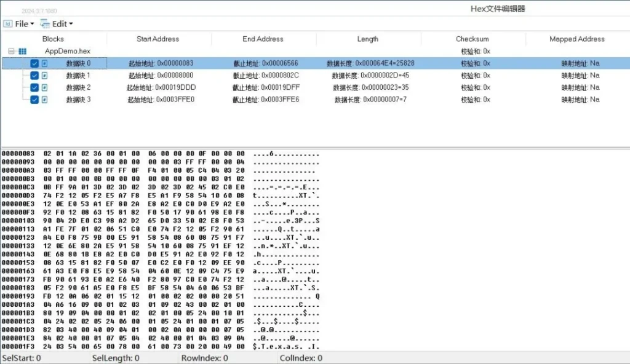The image size is (630, 364).
Task: Click the Checksum column header
Action: click(472, 39)
